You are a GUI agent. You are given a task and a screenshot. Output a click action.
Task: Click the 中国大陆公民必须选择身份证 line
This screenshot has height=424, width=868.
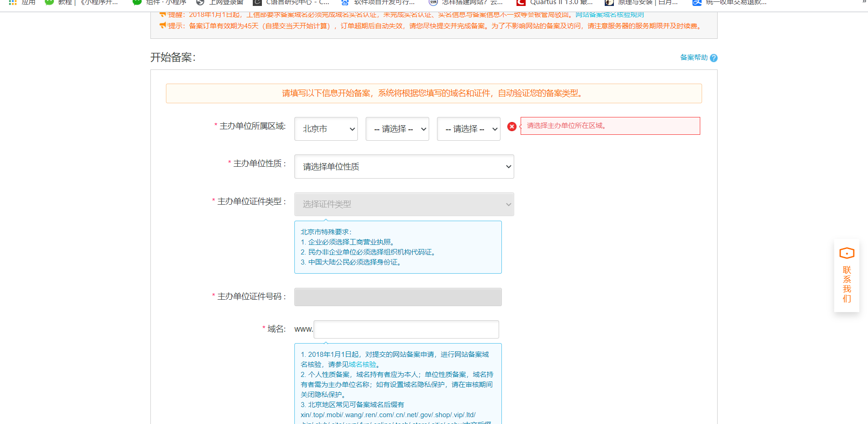351,262
